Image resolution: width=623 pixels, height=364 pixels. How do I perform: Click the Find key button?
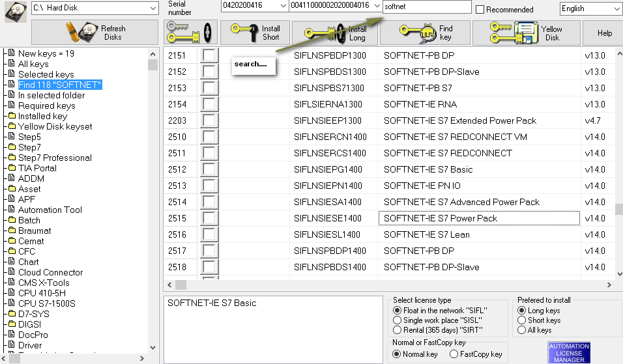click(x=426, y=33)
